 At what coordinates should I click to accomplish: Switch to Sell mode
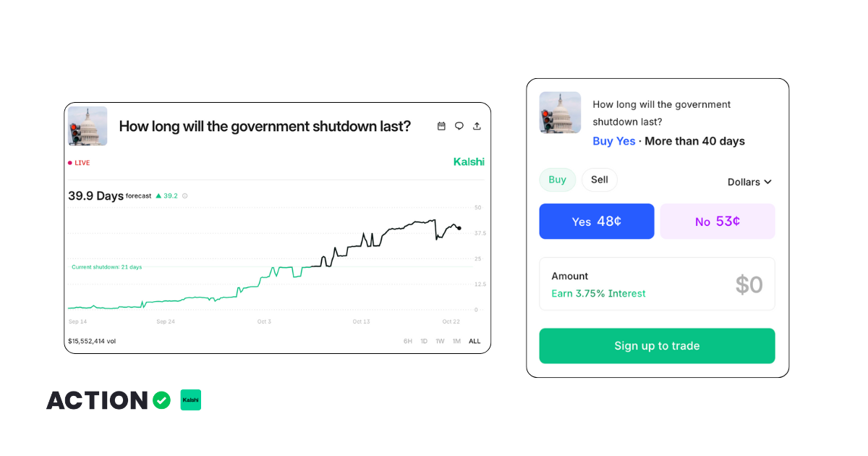pos(600,180)
